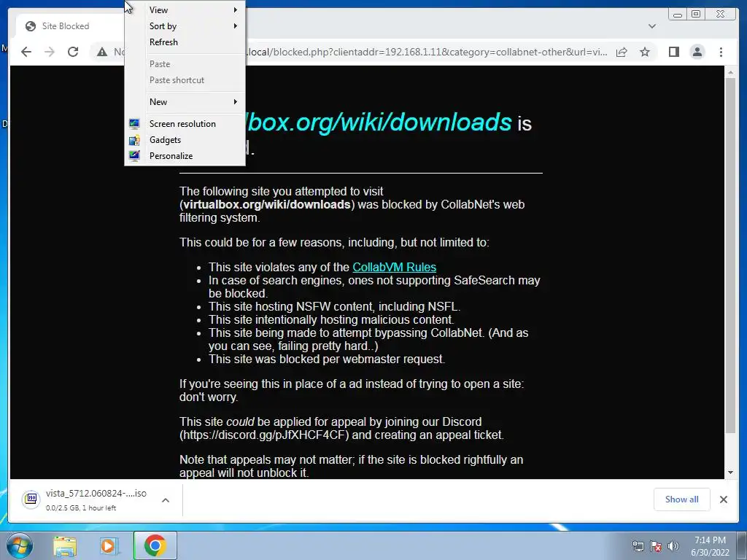The image size is (747, 560).
Task: Click the Chrome taskbar icon
Action: [155, 545]
